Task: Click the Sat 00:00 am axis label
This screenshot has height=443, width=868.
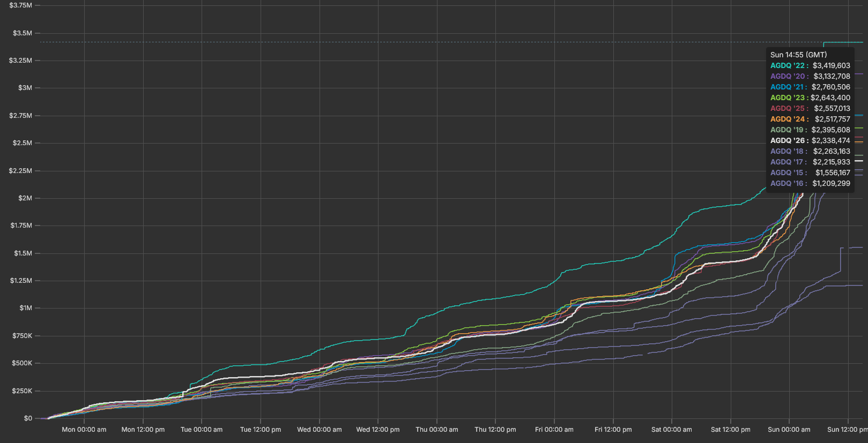Action: coord(672,430)
